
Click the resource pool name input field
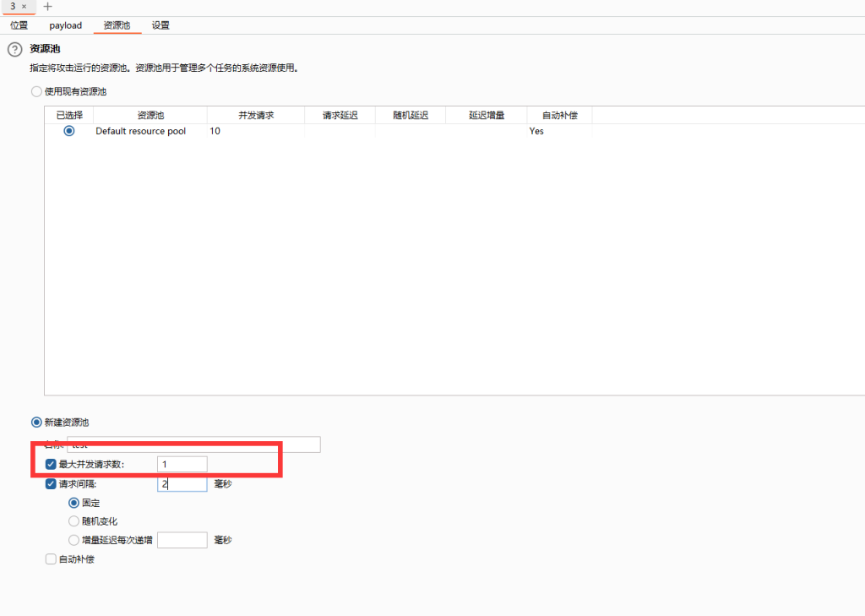pos(193,444)
